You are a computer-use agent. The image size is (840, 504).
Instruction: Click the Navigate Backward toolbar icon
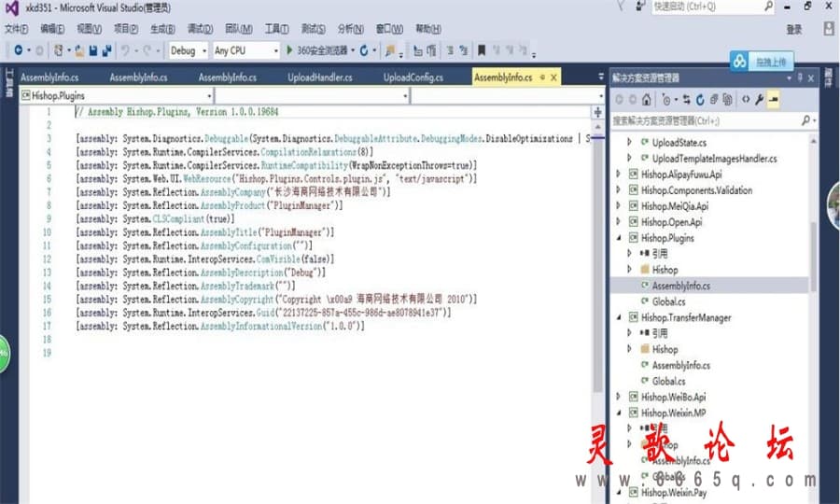click(x=19, y=50)
